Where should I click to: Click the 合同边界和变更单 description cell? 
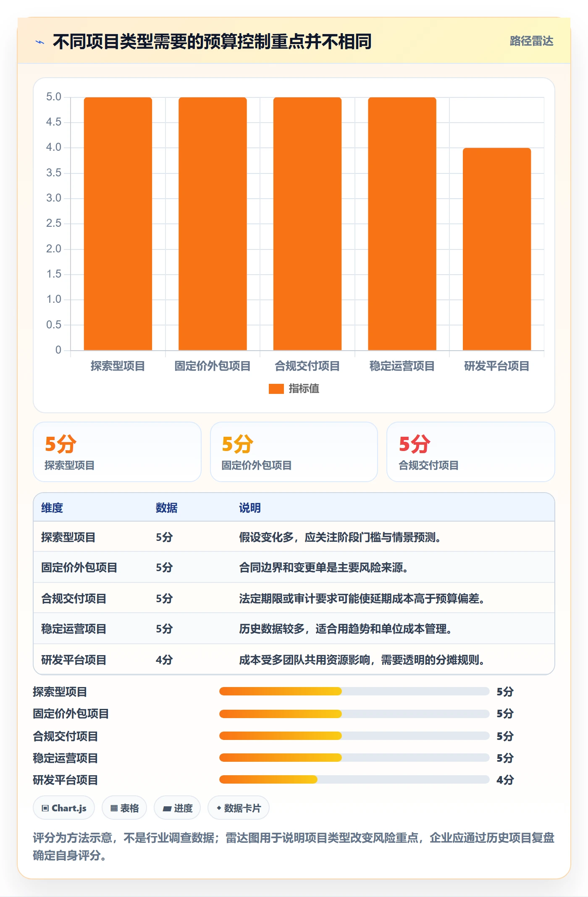[x=324, y=568]
